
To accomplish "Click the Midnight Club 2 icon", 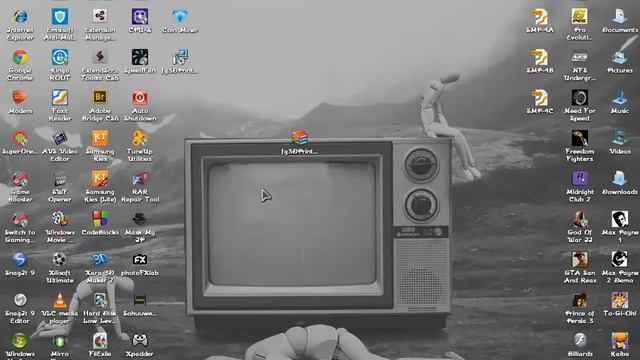I will 580,179.
